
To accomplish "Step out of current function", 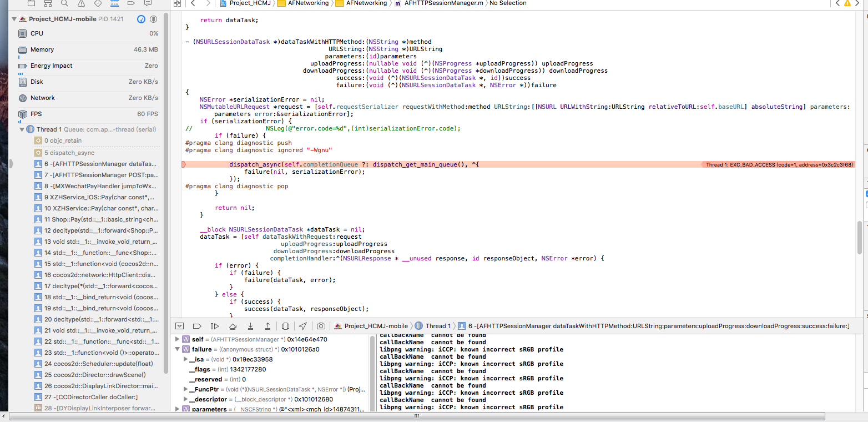I will point(268,326).
